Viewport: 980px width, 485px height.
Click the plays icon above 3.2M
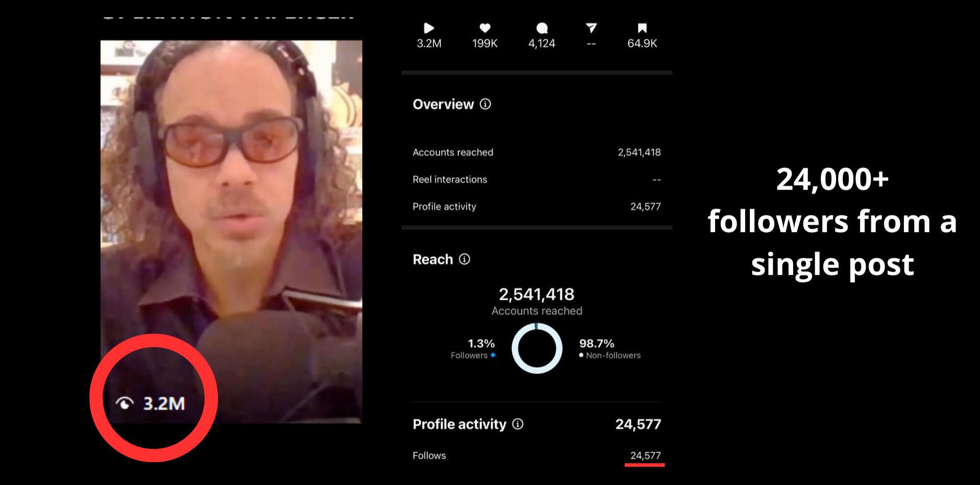[x=429, y=28]
